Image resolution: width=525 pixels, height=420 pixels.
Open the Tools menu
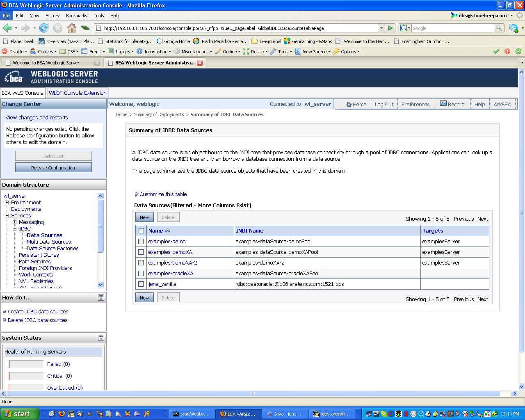(99, 16)
